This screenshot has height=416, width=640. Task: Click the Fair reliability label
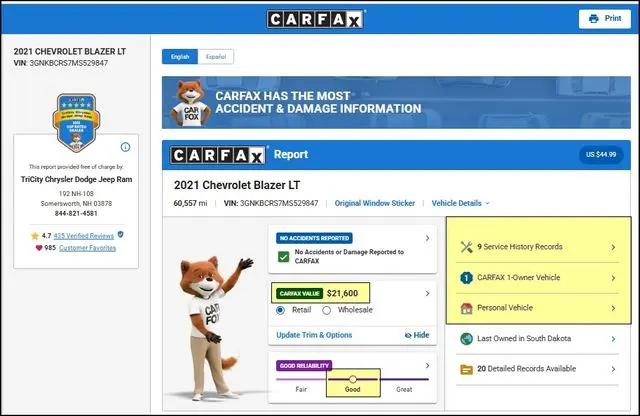[301, 389]
